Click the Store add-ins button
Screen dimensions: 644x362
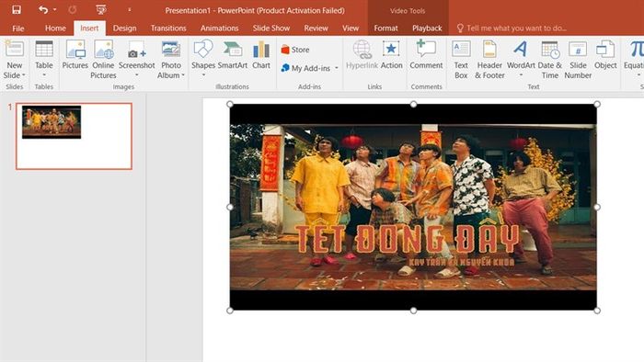(x=295, y=50)
